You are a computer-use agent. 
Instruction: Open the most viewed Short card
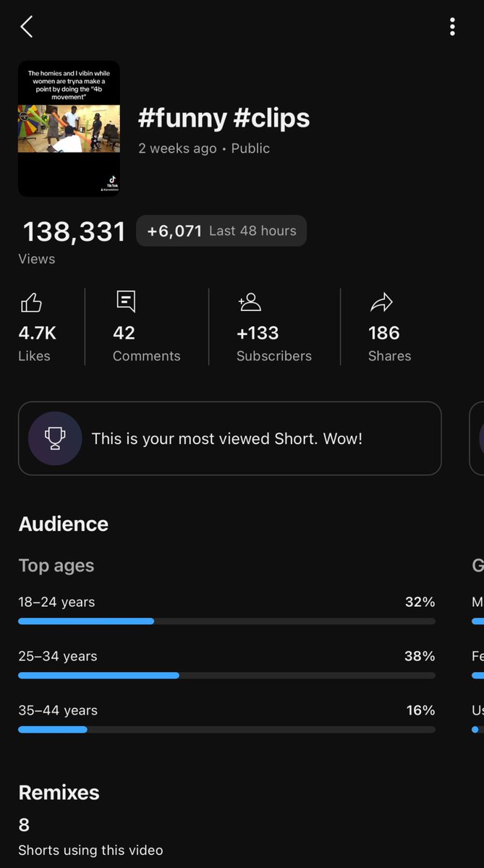tap(230, 438)
